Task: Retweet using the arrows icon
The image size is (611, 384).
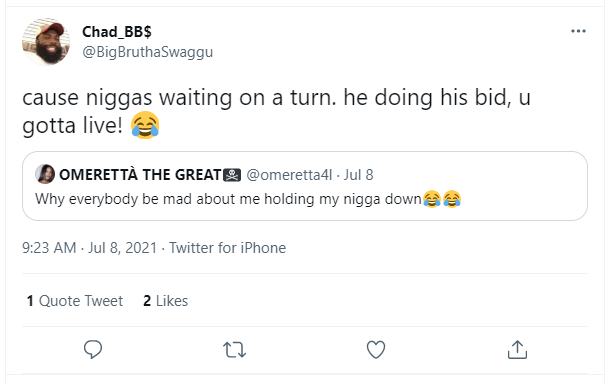Action: pos(234,350)
